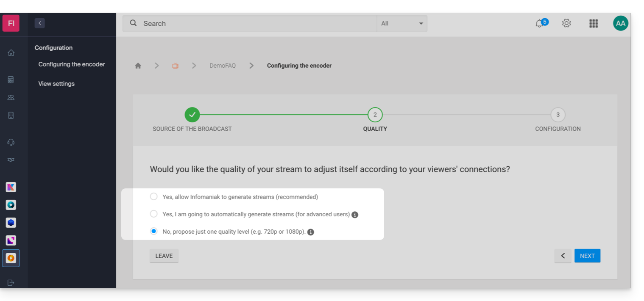Open the settings gear icon
The height and width of the screenshot is (301, 644).
(x=566, y=23)
